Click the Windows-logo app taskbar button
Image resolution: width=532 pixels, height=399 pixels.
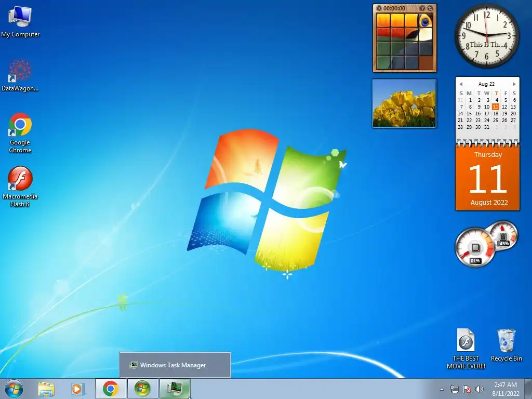142,389
